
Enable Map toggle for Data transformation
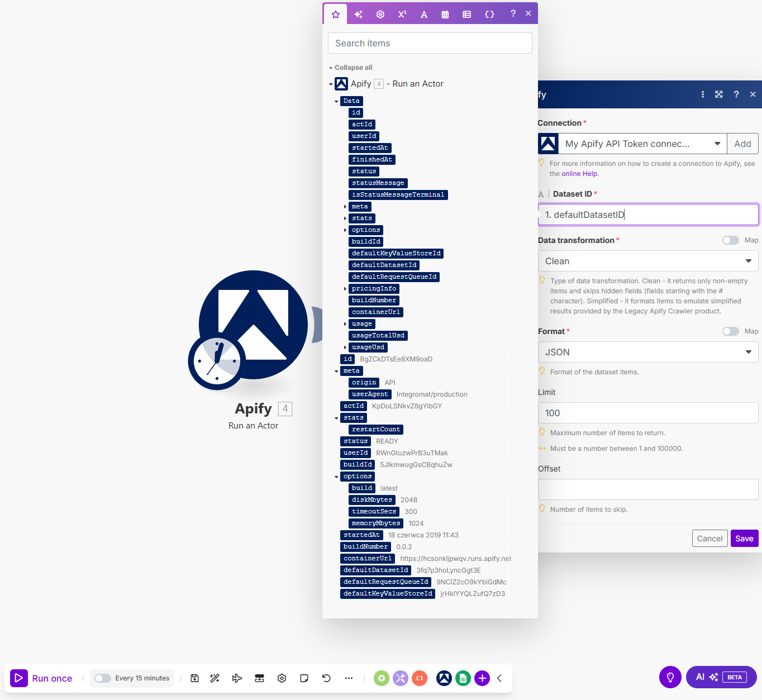(730, 240)
